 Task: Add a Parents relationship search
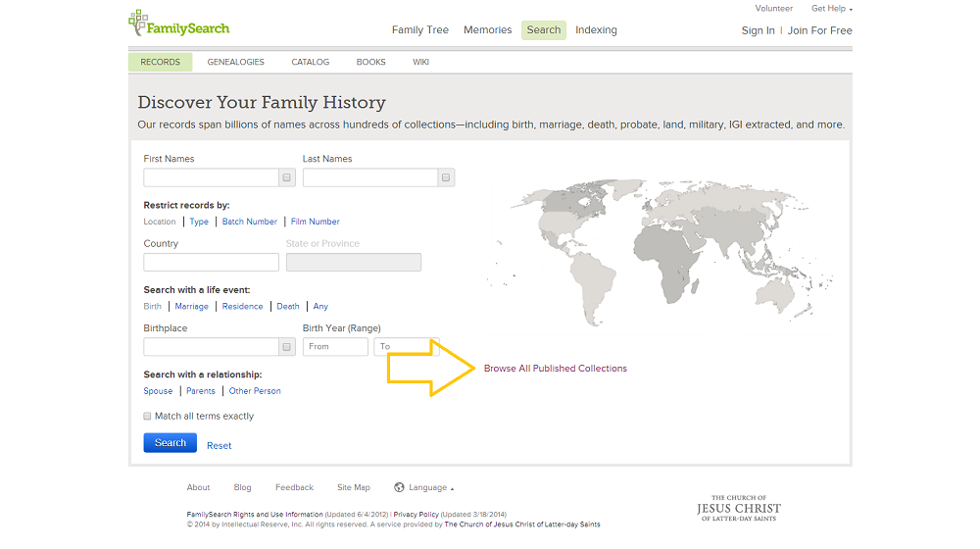201,391
